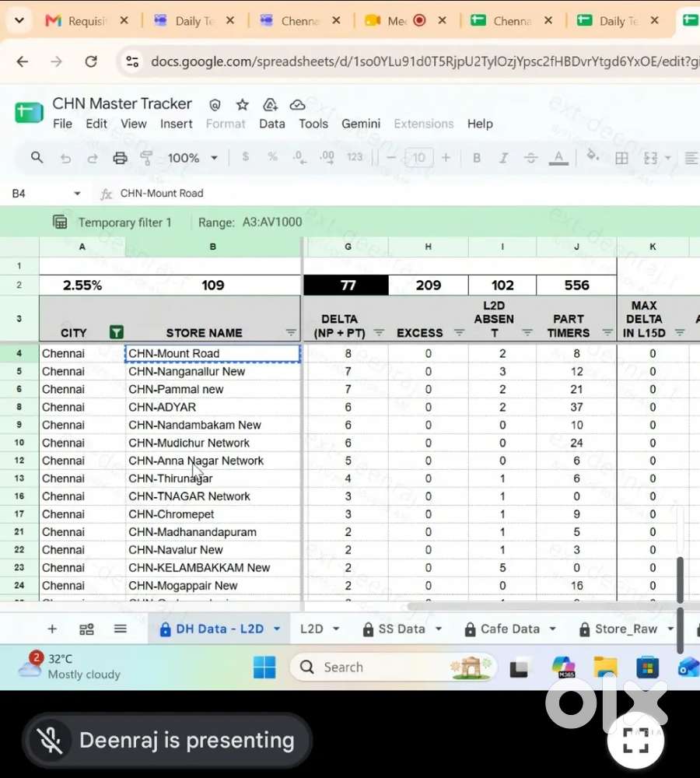Open zoom 100% dropdown

click(x=193, y=158)
